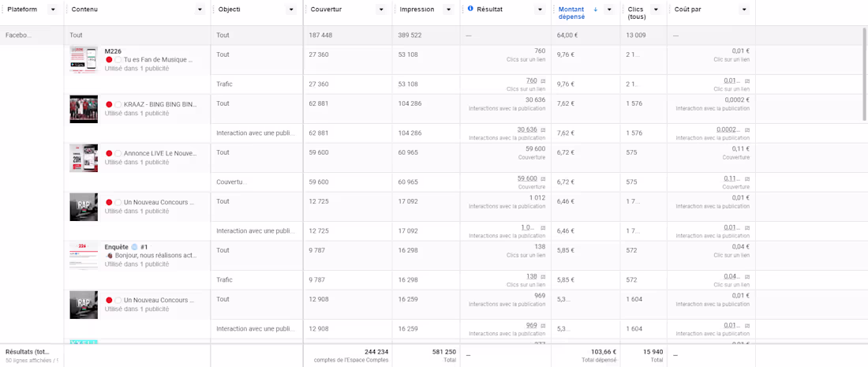
Task: Click the small icon beside underlined 969 result
Action: tap(542, 325)
